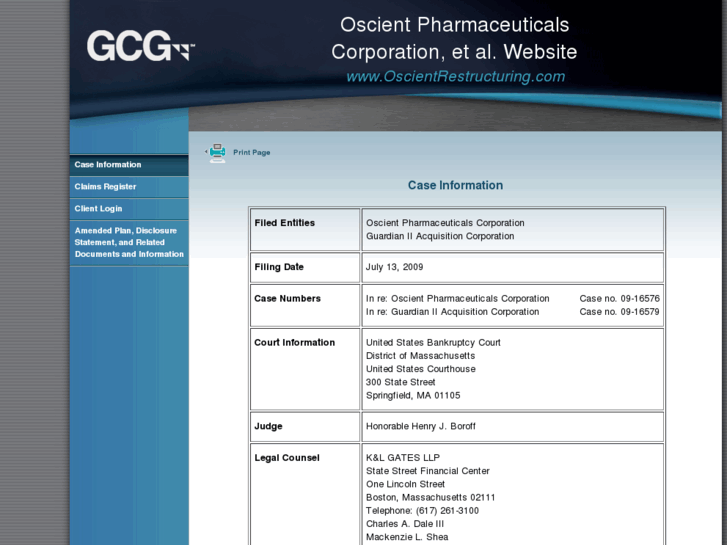
Task: Click 'In re: Oscient Pharmaceuticals Corporation' text
Action: [458, 298]
